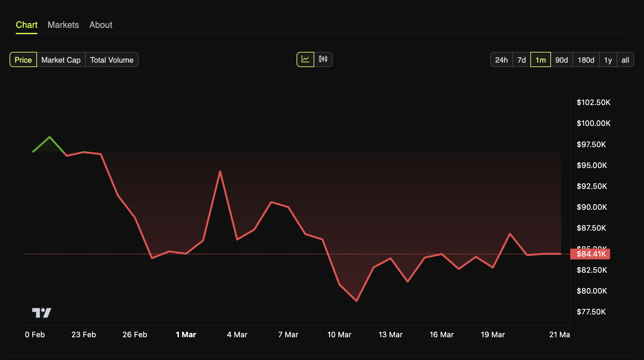The height and width of the screenshot is (360, 644).
Task: Set time range to 7d
Action: pyautogui.click(x=522, y=60)
